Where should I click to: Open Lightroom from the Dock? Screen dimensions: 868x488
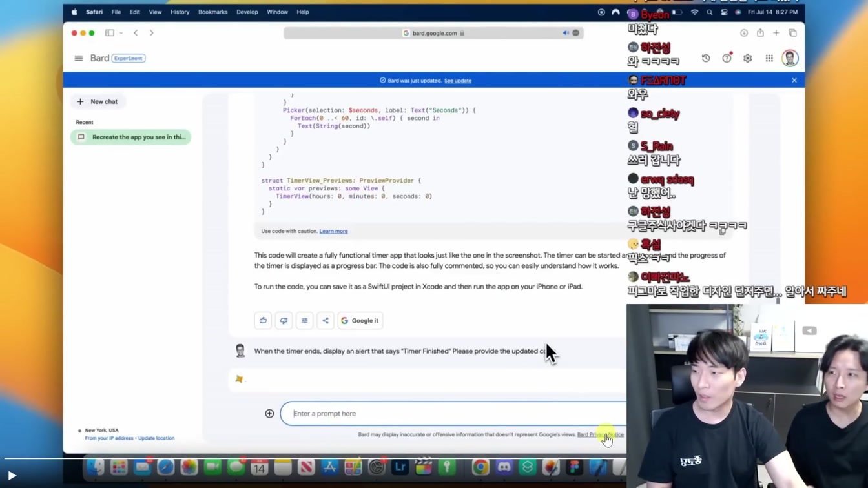pos(400,467)
